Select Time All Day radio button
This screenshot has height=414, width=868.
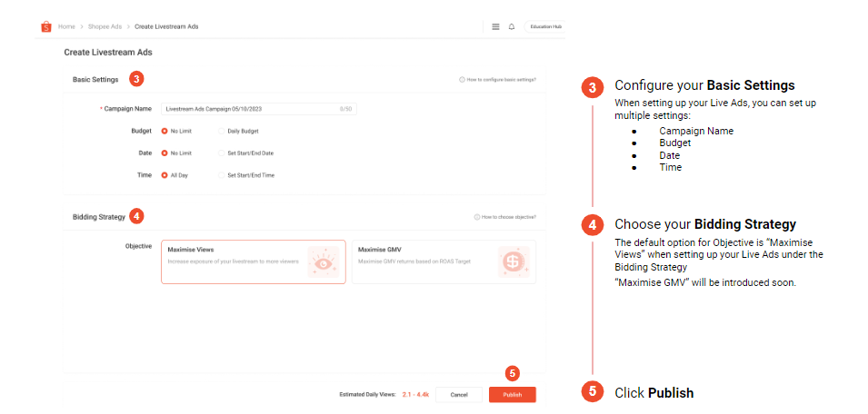tap(165, 175)
